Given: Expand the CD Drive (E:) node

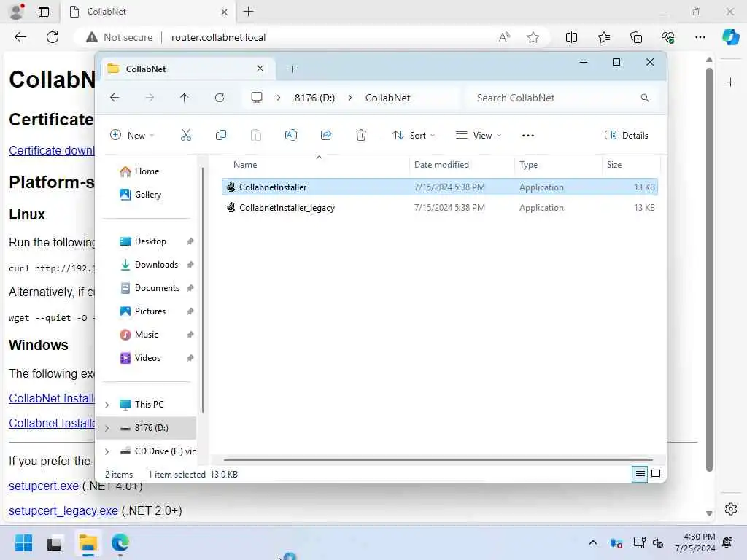Looking at the screenshot, I should (107, 451).
